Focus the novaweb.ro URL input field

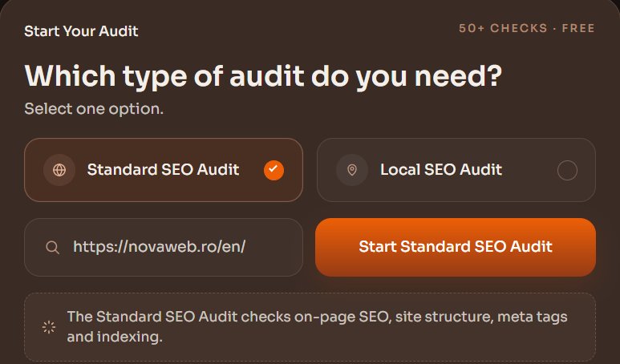(164, 247)
